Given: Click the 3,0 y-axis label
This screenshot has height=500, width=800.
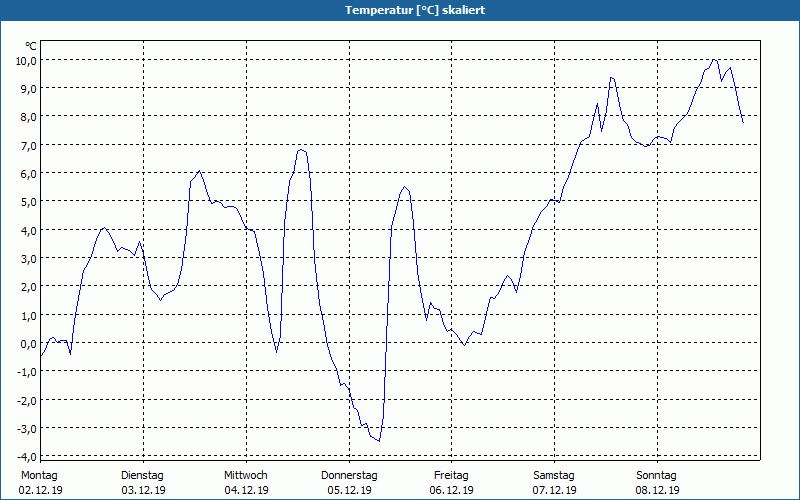Looking at the screenshot, I should click(29, 258).
